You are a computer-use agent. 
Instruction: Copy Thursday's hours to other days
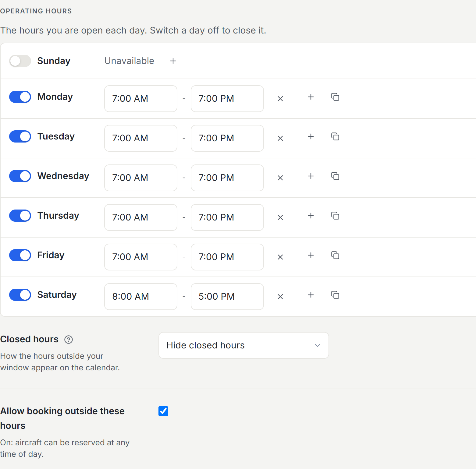[335, 216]
